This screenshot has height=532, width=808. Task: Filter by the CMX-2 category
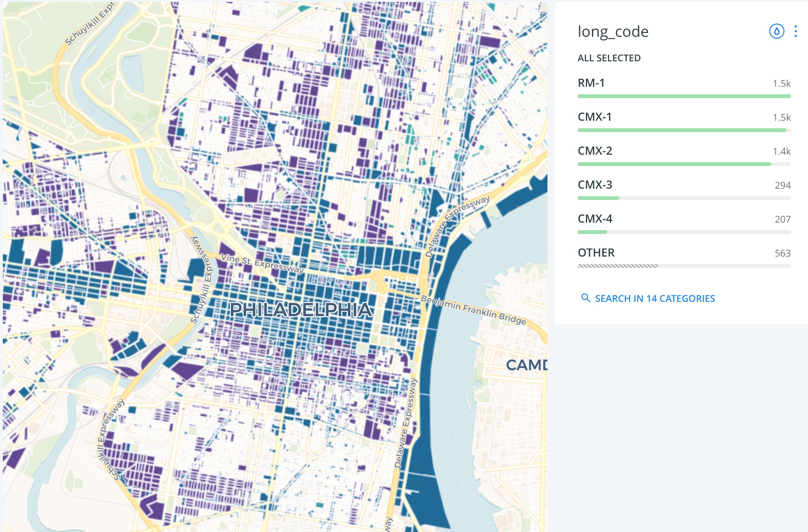[x=595, y=151]
